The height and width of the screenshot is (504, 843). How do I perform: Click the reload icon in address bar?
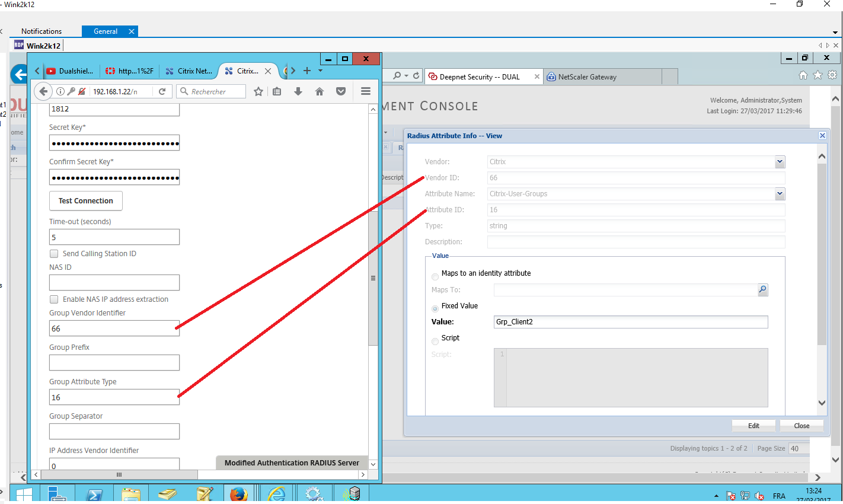[162, 91]
